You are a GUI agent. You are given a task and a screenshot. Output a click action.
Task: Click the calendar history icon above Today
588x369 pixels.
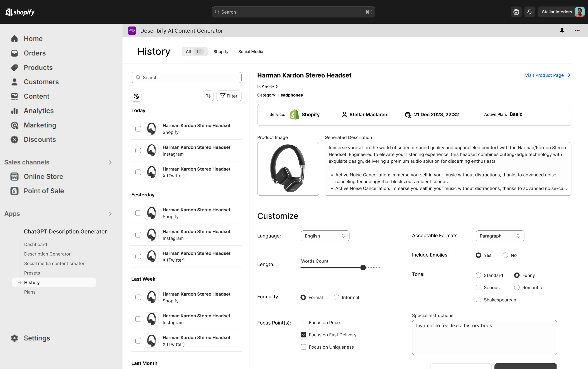click(136, 96)
